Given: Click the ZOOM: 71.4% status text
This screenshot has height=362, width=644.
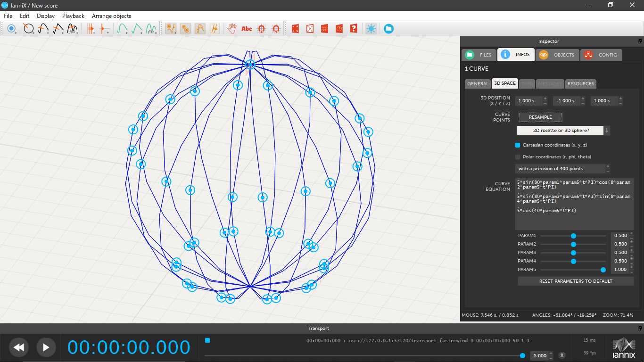Looking at the screenshot, I should 618,315.
